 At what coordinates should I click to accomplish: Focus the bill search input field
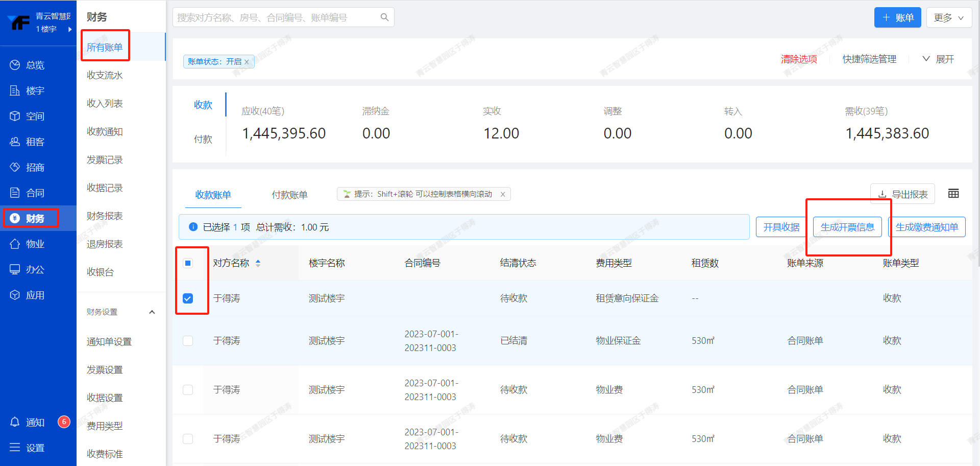(x=276, y=17)
